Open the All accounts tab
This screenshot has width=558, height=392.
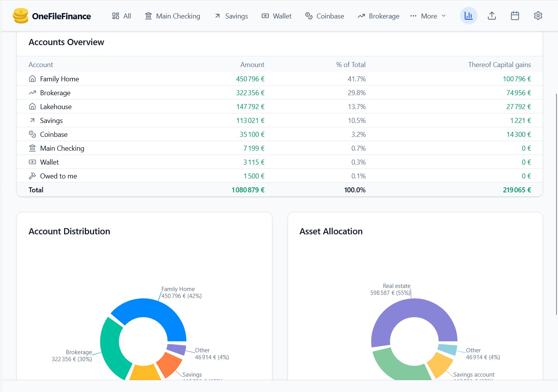pyautogui.click(x=121, y=16)
